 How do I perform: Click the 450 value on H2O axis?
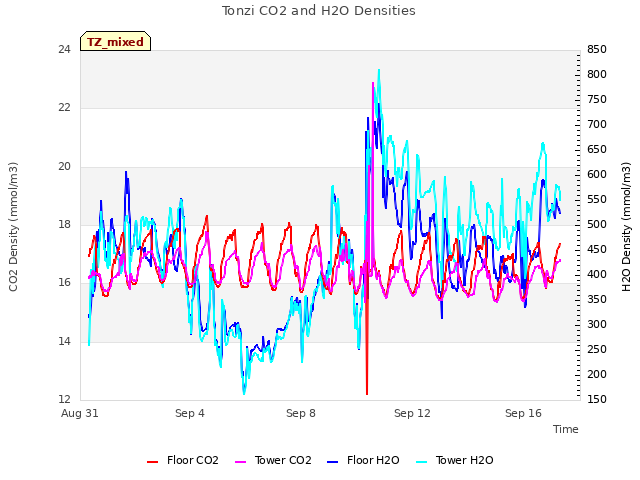click(597, 249)
